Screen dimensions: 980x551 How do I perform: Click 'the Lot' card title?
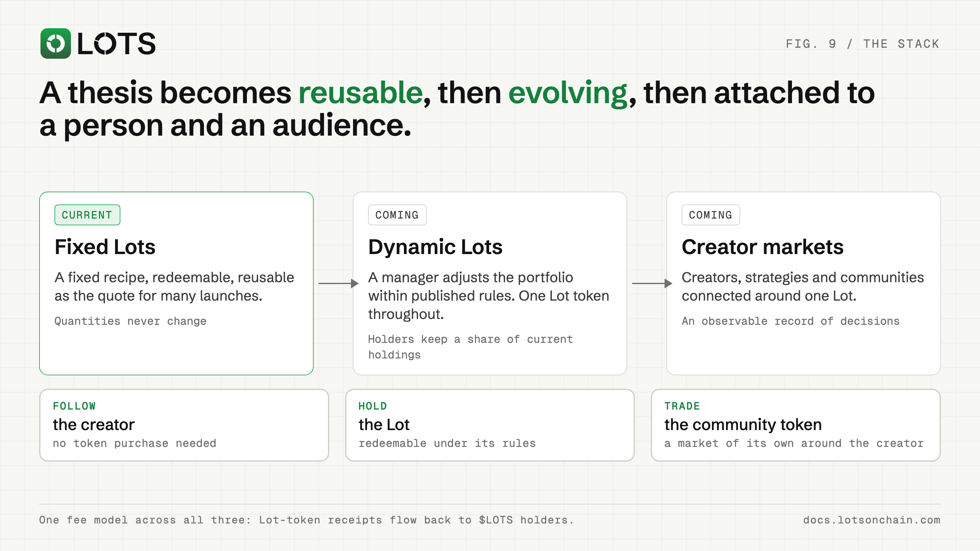pyautogui.click(x=384, y=424)
